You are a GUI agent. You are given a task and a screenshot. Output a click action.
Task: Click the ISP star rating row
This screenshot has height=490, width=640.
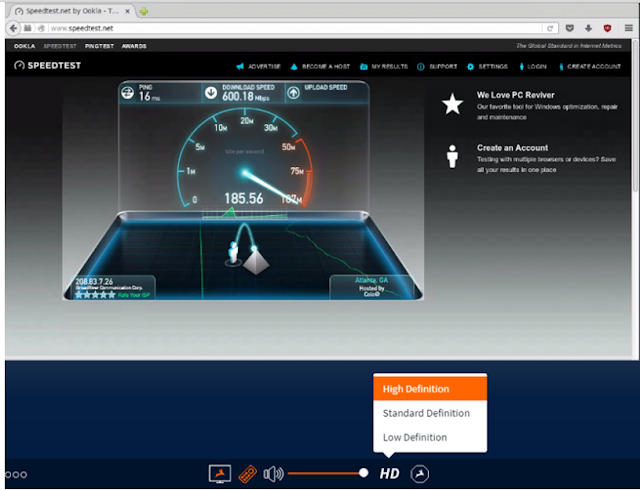click(x=95, y=295)
